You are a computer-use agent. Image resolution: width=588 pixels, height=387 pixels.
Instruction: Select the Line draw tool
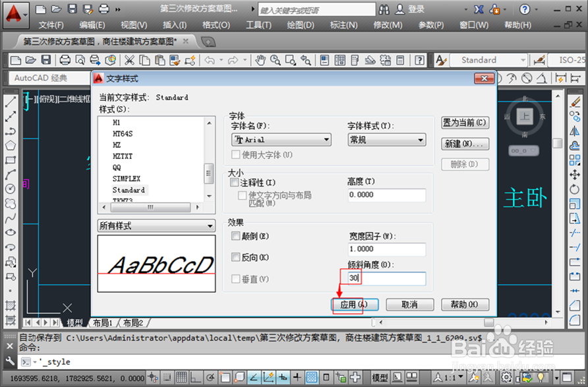pyautogui.click(x=11, y=102)
